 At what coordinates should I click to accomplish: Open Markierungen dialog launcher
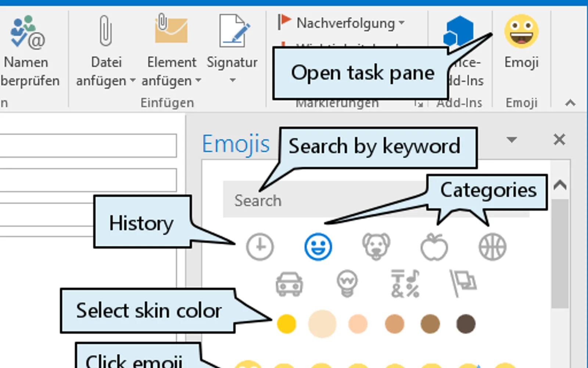tap(419, 104)
